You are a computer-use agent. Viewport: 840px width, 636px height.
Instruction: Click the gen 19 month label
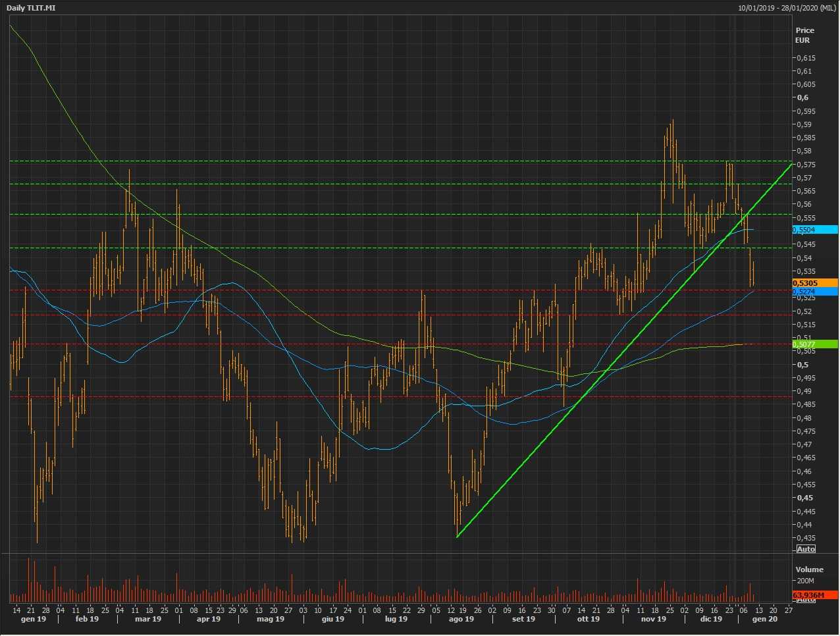click(x=34, y=619)
